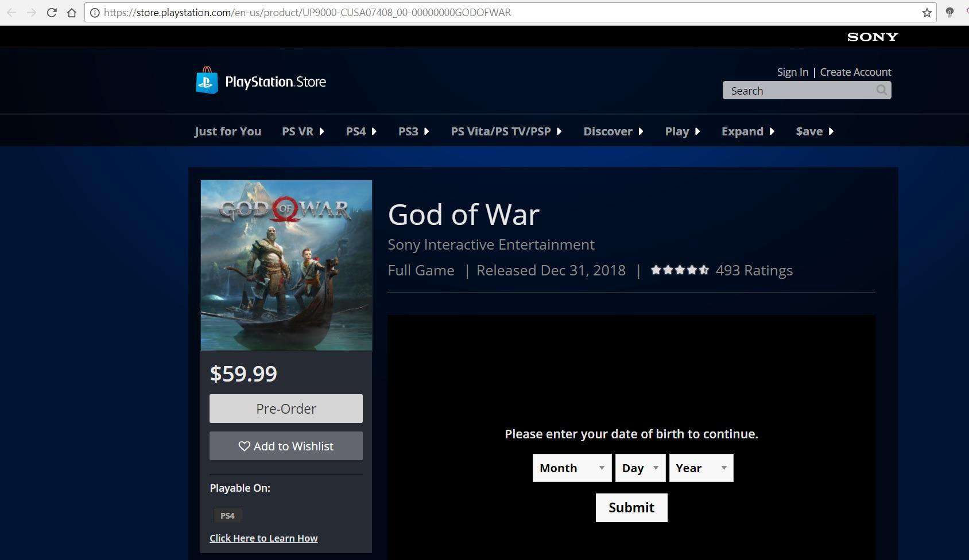Screen dimensions: 969x560
Task: Expand the PS3 navigation menu
Action: point(414,131)
